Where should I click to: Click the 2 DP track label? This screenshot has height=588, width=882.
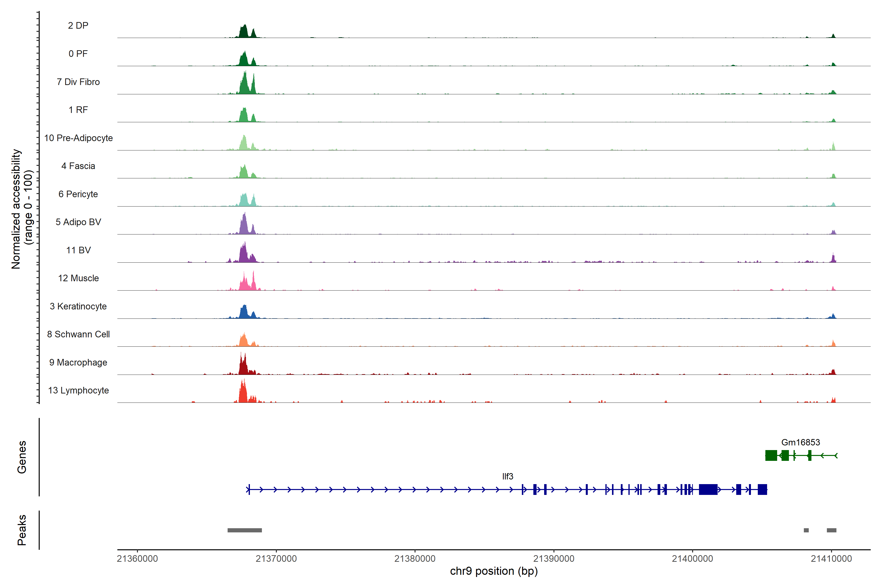pos(78,25)
